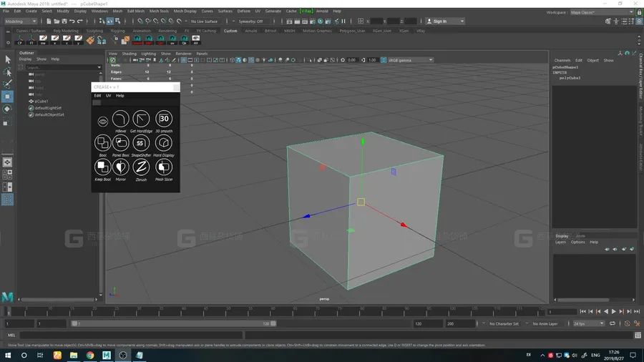Screen dimensions: 644x362
Task: Switch to the Poly Modeling shelf tab
Action: click(66, 31)
